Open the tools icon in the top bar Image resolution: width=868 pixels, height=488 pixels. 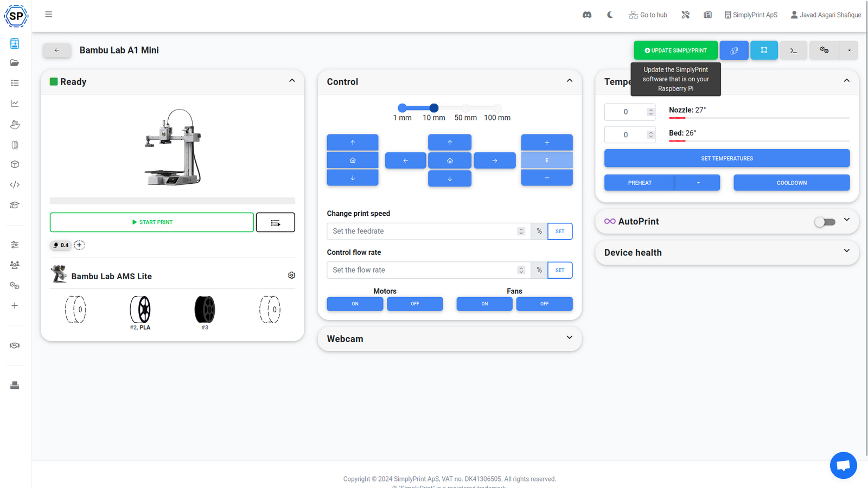(686, 15)
